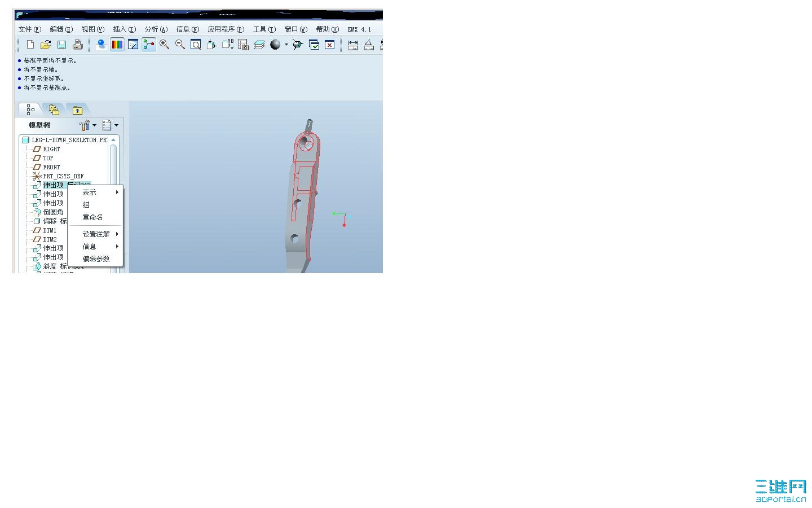The width and height of the screenshot is (812, 508).
Task: Open the 帮助 menu
Action: point(328,29)
